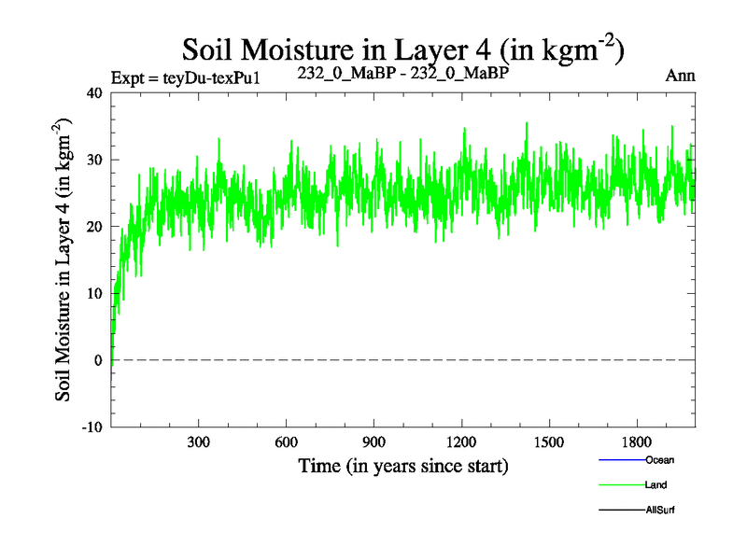Select the AllSurf legend label text
The width and height of the screenshot is (747, 560).
pos(659,511)
